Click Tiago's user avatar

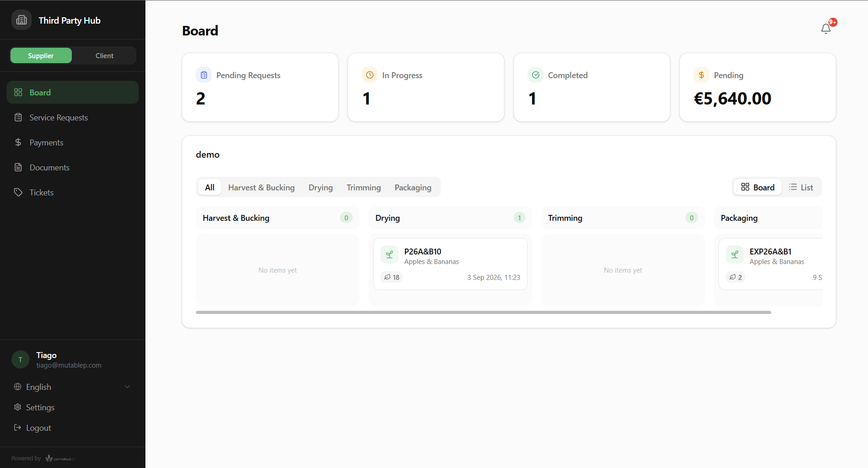click(x=20, y=359)
